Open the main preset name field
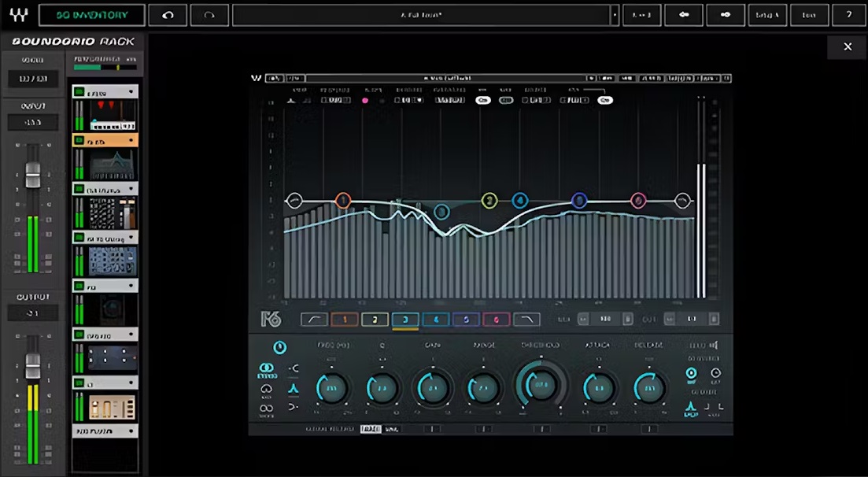868x477 pixels. 421,16
